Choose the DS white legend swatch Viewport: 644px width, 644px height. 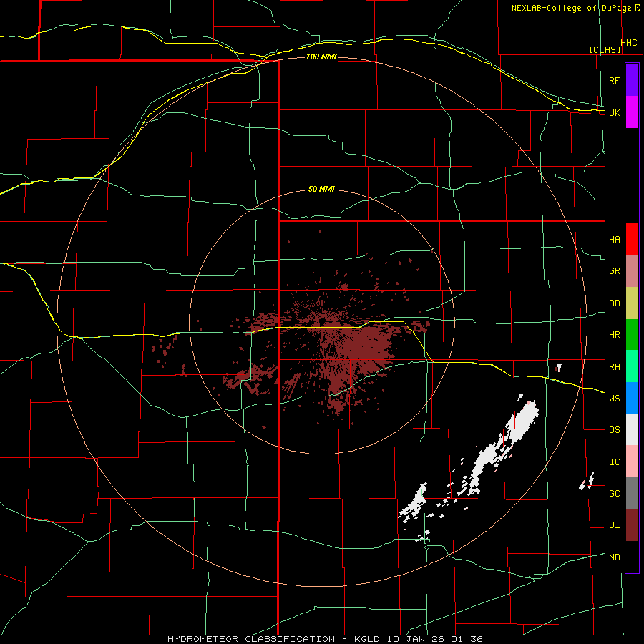pos(632,429)
